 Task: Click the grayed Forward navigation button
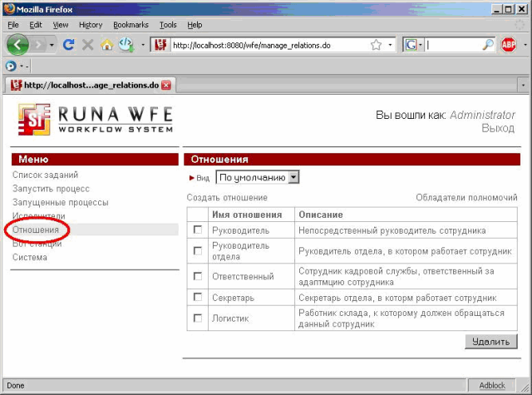pyautogui.click(x=38, y=44)
